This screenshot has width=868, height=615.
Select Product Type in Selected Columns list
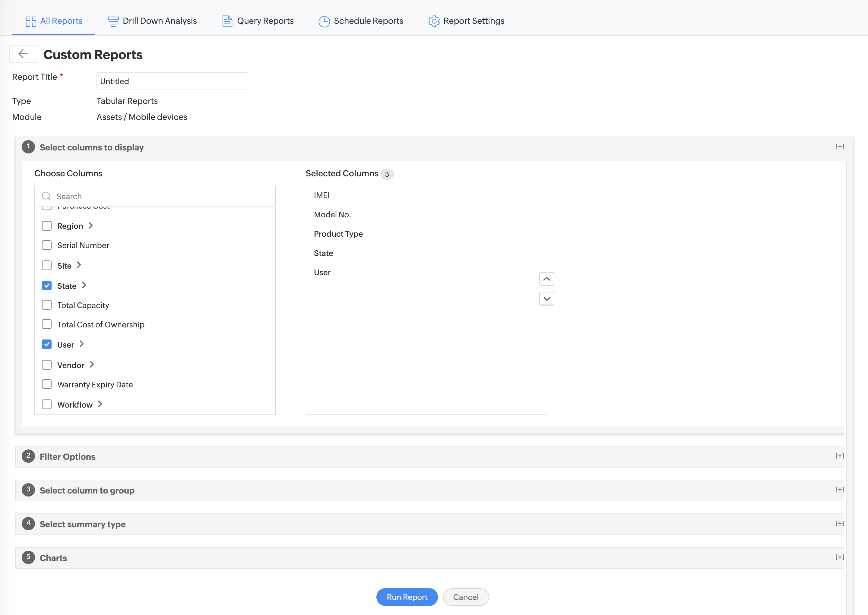pyautogui.click(x=338, y=234)
